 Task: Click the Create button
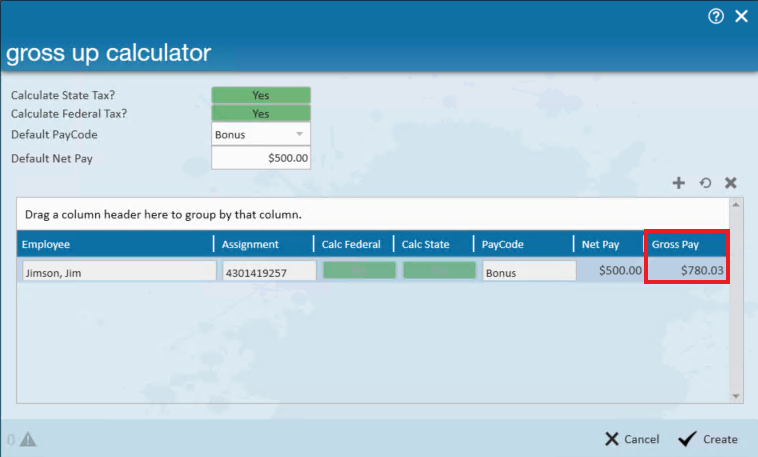tap(708, 439)
